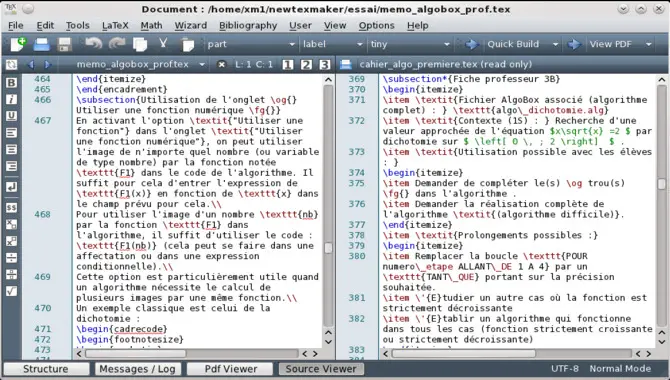Click the left editor's vertical scrollbar handle
The image size is (670, 380).
328,248
